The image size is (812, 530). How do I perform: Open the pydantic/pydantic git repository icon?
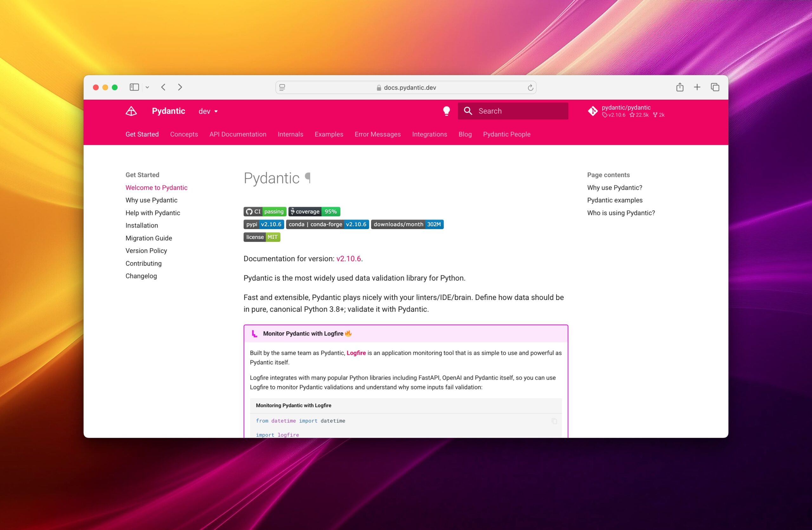(593, 111)
